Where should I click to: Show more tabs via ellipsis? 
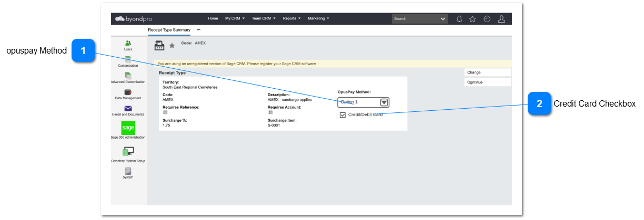pyautogui.click(x=199, y=30)
